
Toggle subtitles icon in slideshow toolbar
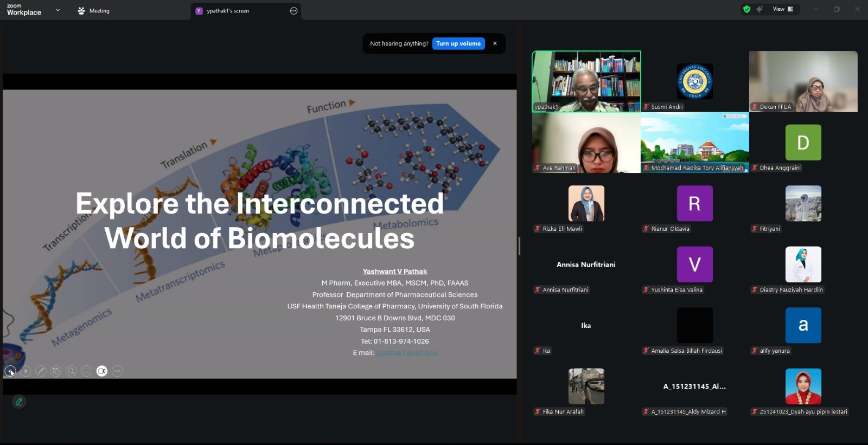86,371
